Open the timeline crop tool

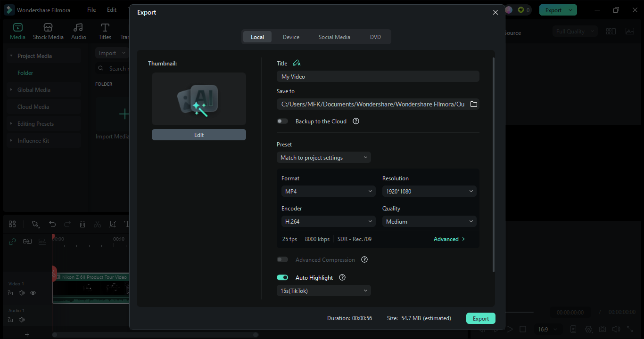(113, 224)
